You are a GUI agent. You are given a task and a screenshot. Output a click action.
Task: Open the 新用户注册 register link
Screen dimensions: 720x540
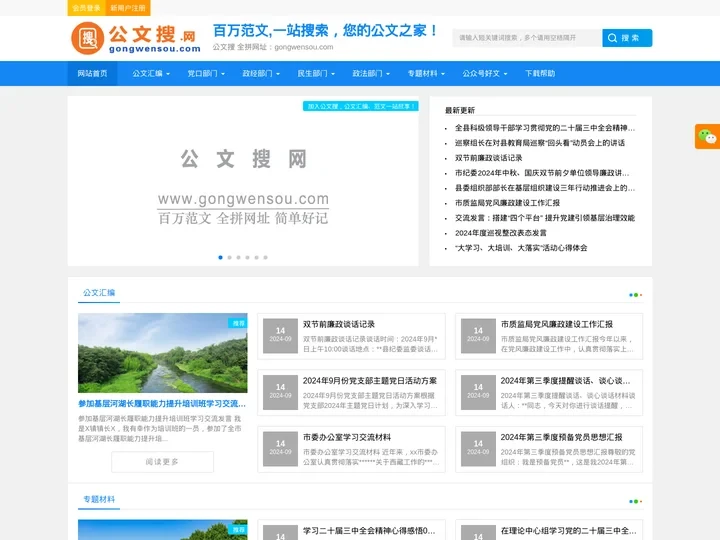[x=128, y=8]
